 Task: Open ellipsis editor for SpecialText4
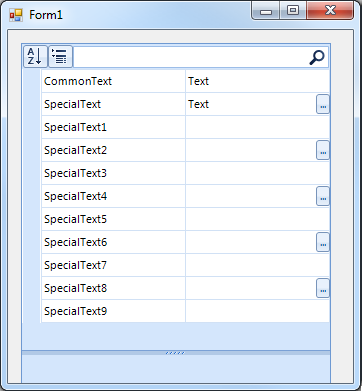pyautogui.click(x=323, y=196)
